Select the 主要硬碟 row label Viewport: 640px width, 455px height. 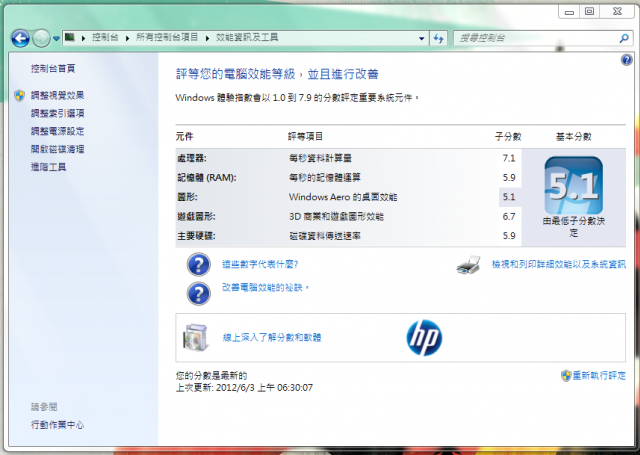tap(196, 236)
